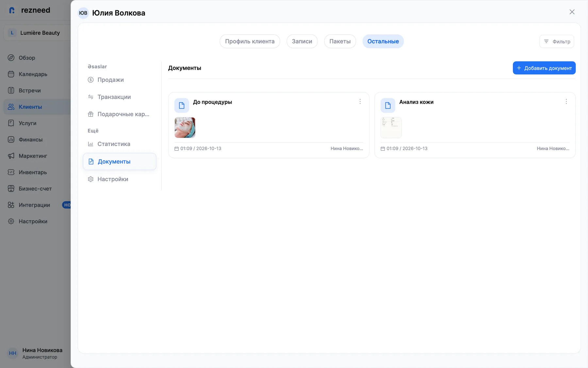The height and width of the screenshot is (368, 588).
Task: Click date on До процедуры card
Action: pyautogui.click(x=198, y=149)
